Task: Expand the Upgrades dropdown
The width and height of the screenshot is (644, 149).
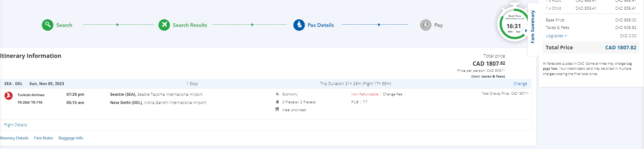Action: pos(556,36)
